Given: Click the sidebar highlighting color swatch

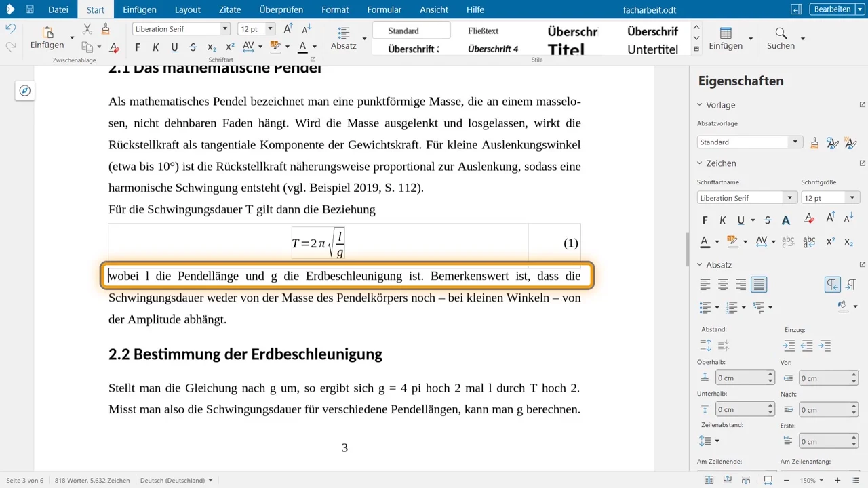Looking at the screenshot, I should coord(732,241).
